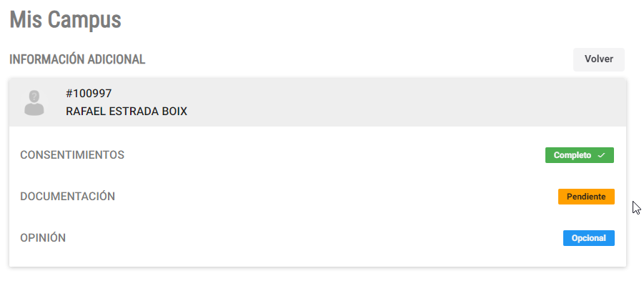Select the green Completo status badge
Screen dimensions: 644x281
(x=580, y=155)
